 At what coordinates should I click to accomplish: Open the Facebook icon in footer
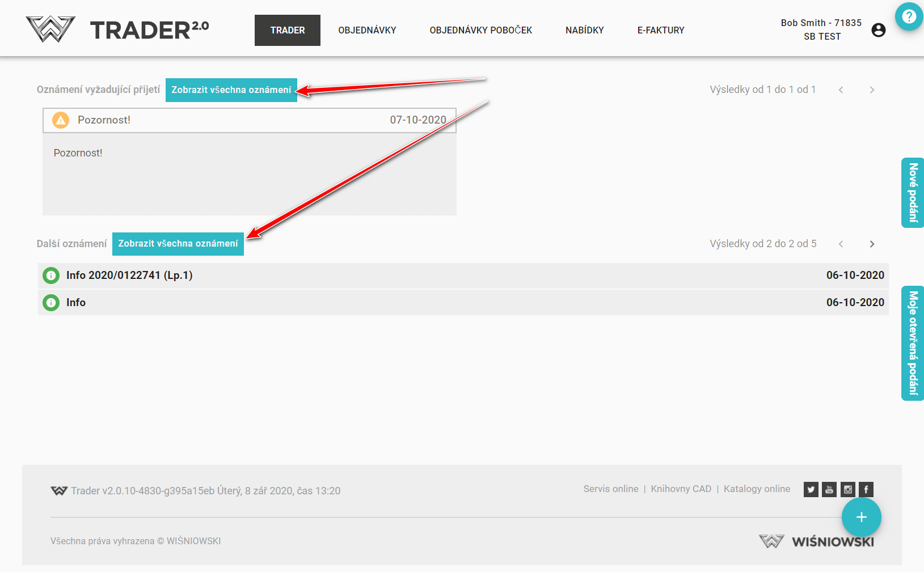[866, 489]
